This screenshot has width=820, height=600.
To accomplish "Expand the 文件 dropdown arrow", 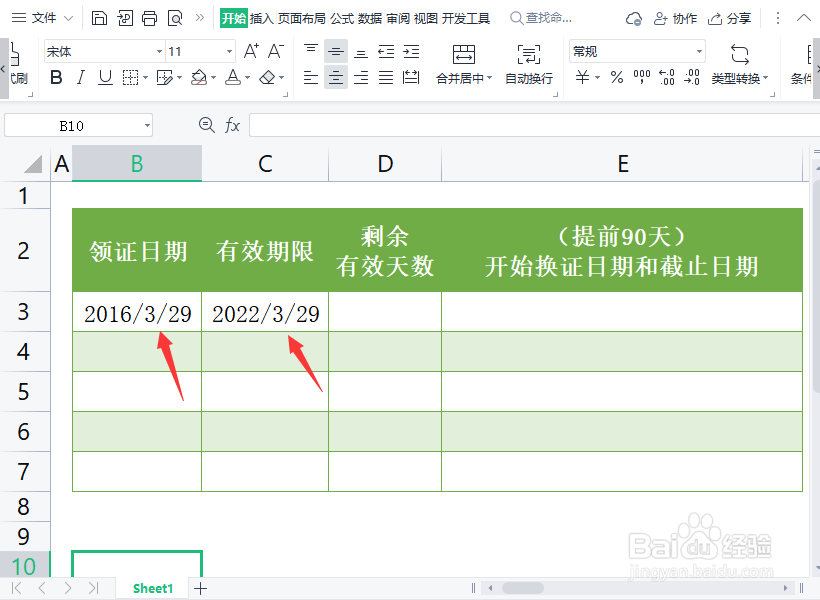I will click(68, 18).
